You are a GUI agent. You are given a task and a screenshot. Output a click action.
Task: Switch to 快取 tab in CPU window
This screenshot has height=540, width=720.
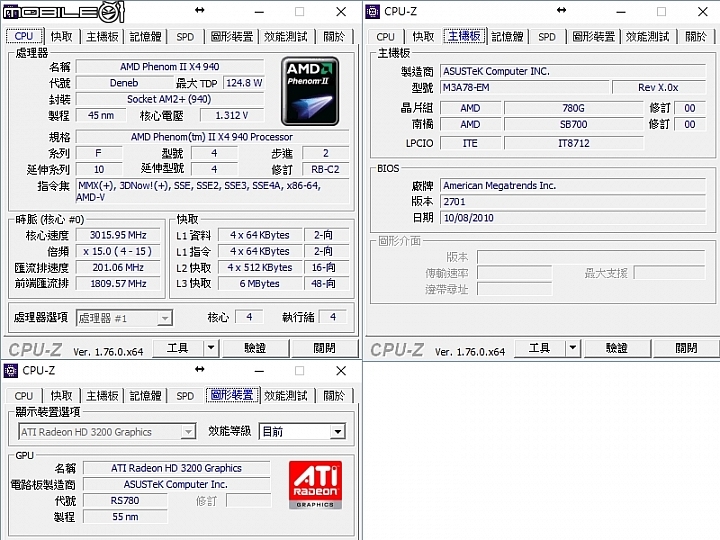(x=62, y=36)
